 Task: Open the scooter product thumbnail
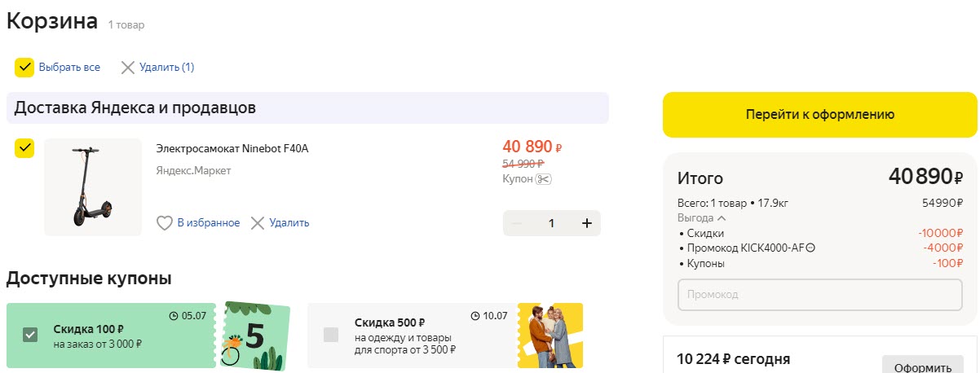(93, 187)
